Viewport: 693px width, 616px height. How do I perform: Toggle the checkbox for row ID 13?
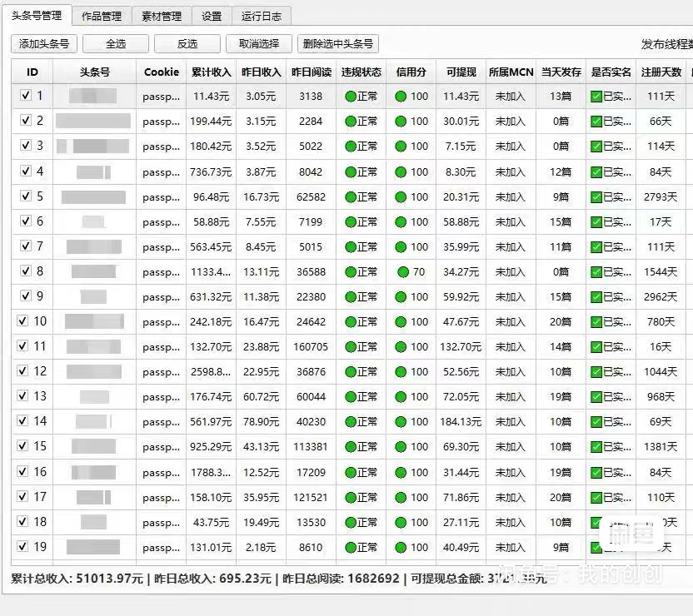click(22, 395)
